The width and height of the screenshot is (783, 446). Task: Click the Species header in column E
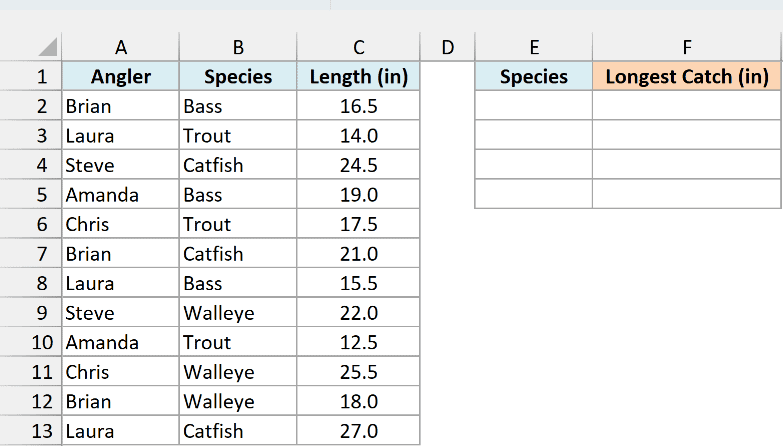pos(534,76)
